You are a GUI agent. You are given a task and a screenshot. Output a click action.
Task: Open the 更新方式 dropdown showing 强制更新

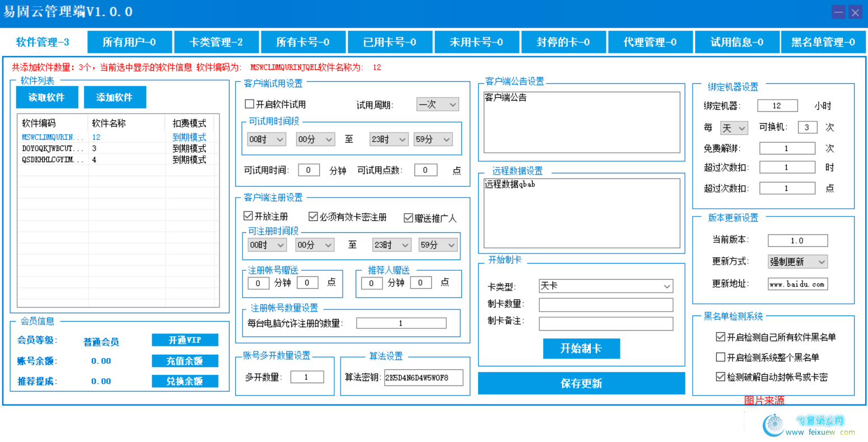point(798,261)
